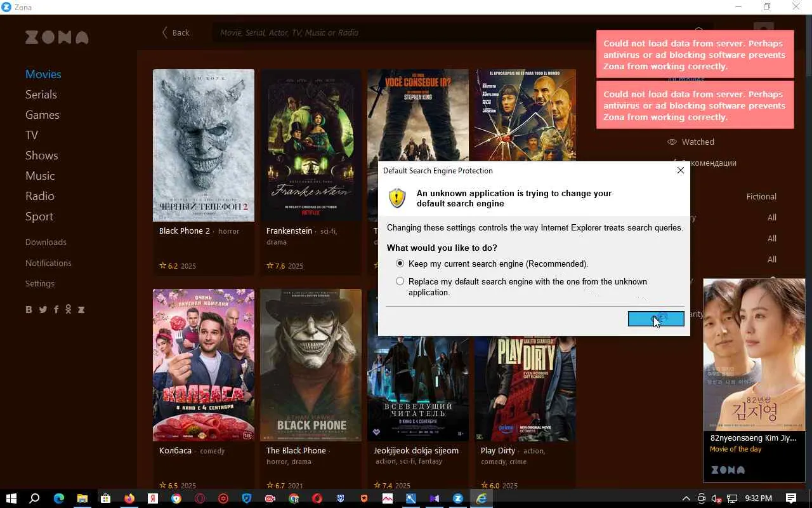The image size is (812, 508).
Task: Open Brave browser taskbar icon
Action: click(364, 498)
